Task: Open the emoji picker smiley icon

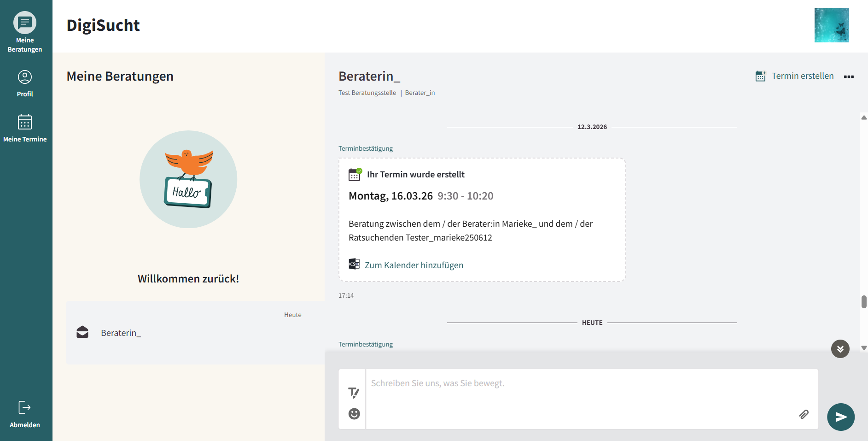Action: 354,414
